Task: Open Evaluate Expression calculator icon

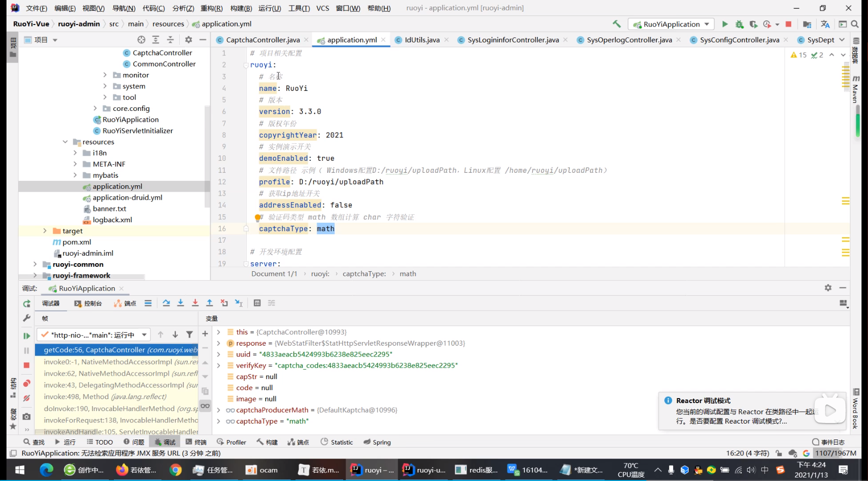Action: pos(257,303)
